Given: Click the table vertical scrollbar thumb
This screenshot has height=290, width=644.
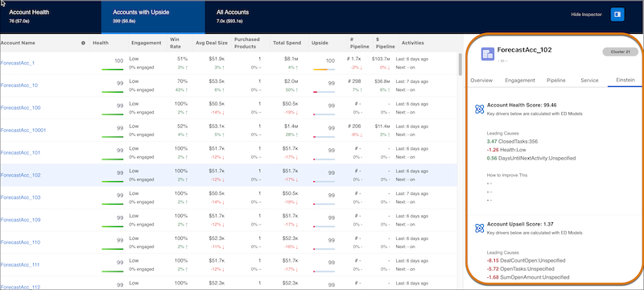Looking at the screenshot, I should pos(460,64).
